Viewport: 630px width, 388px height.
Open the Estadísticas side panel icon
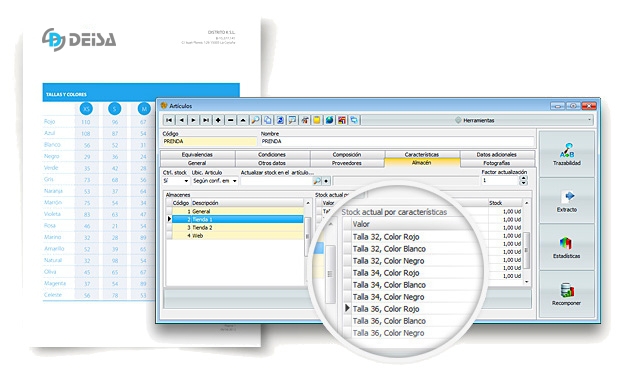click(x=567, y=247)
